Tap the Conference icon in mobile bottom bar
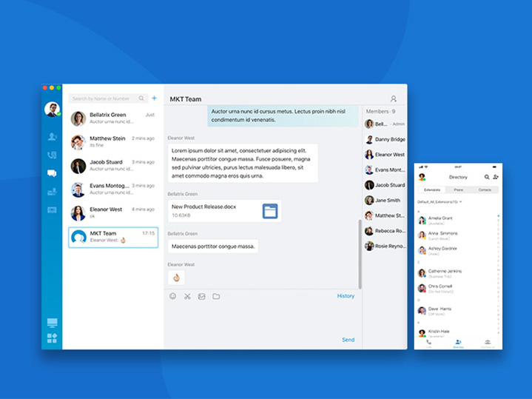 488,343
